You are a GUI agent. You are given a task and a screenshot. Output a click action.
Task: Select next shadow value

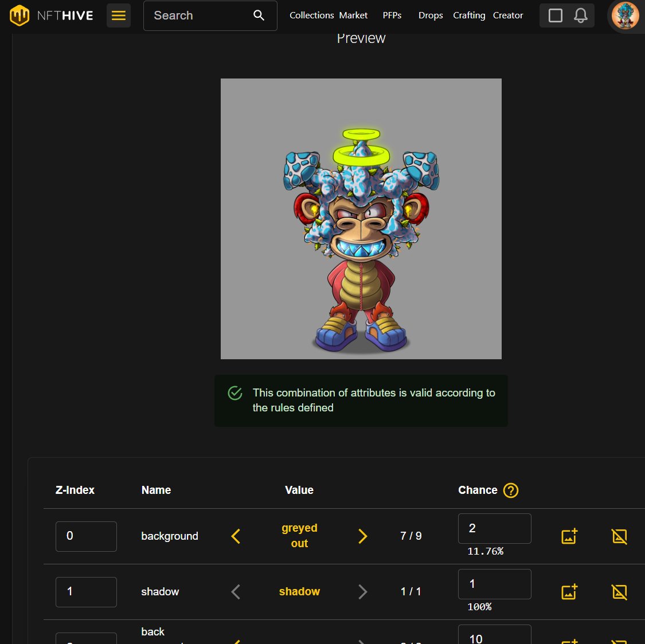point(362,592)
